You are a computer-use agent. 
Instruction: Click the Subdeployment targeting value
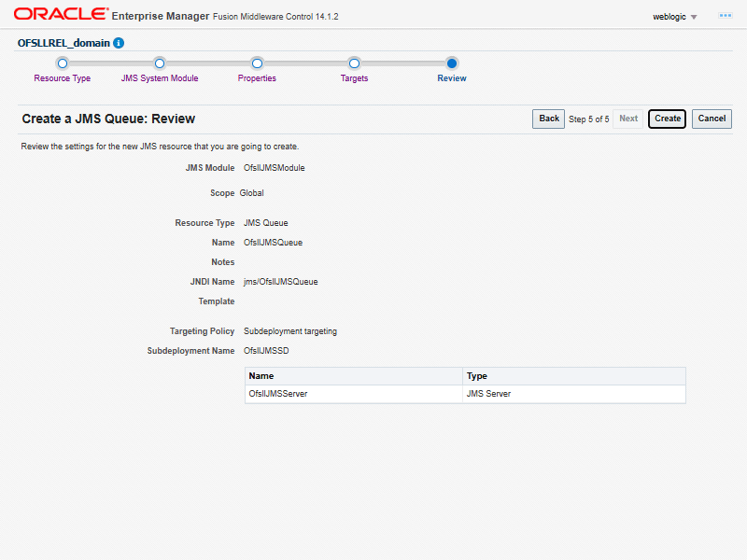[290, 331]
